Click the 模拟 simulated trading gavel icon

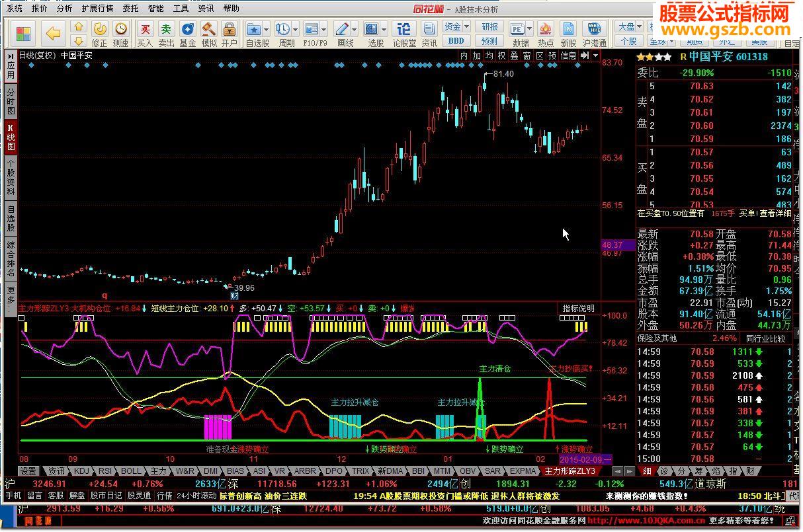click(x=208, y=34)
